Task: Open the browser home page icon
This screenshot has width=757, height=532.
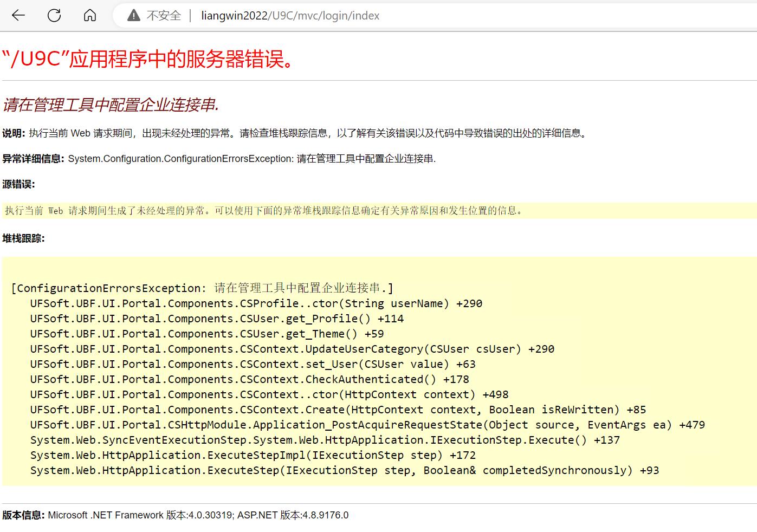Action: pyautogui.click(x=90, y=15)
